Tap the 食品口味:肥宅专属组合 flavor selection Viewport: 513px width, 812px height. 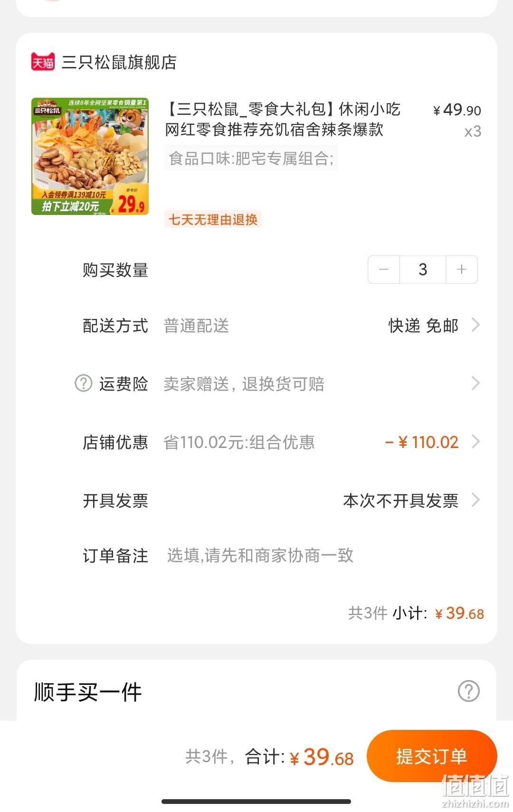[x=251, y=158]
